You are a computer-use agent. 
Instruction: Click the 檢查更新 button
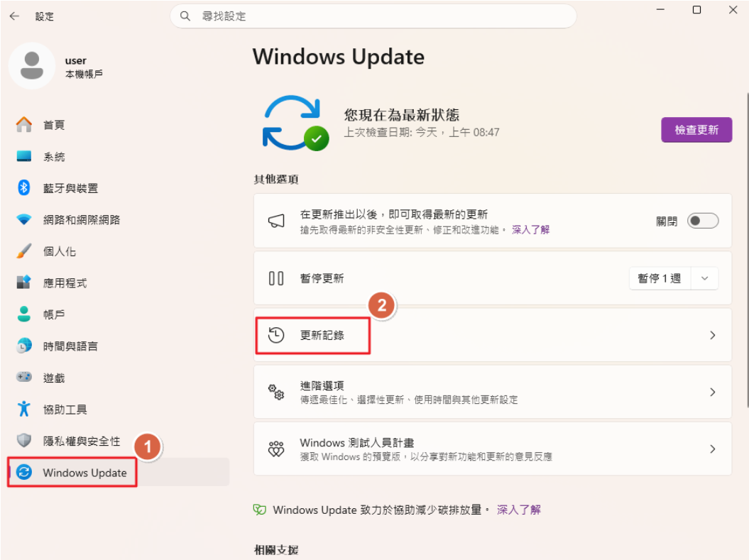pyautogui.click(x=696, y=130)
